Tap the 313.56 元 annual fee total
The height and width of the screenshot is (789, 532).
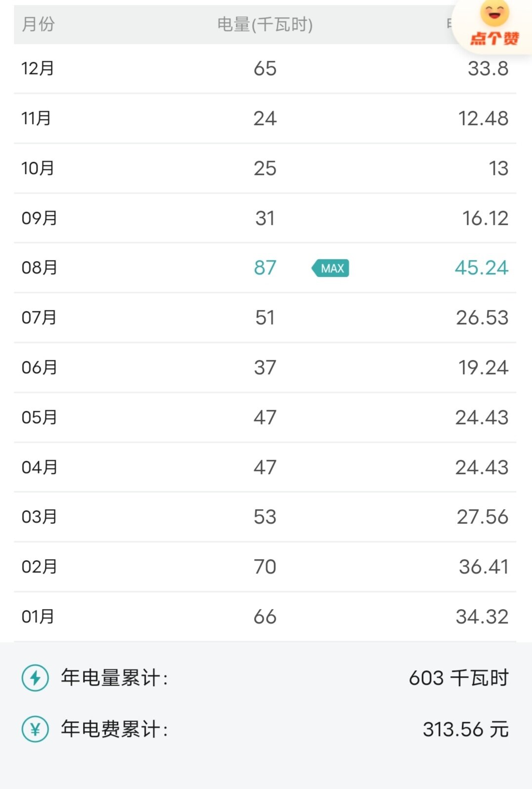(465, 729)
